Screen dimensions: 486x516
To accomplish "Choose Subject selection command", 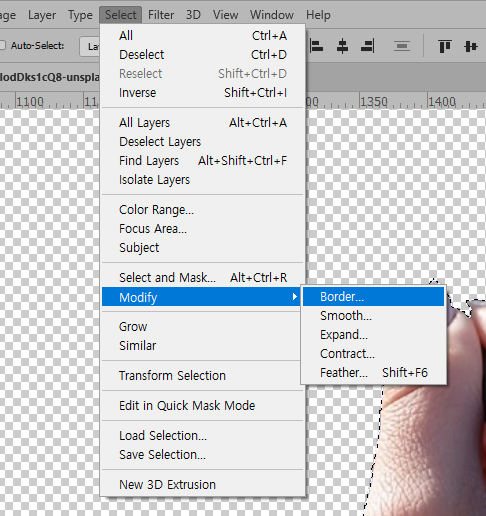I will tap(203, 248).
